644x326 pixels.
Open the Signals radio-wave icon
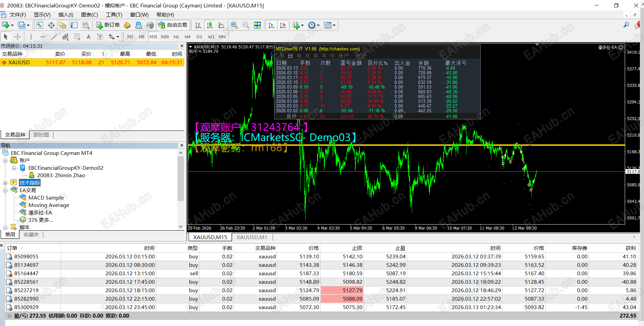coord(150,25)
